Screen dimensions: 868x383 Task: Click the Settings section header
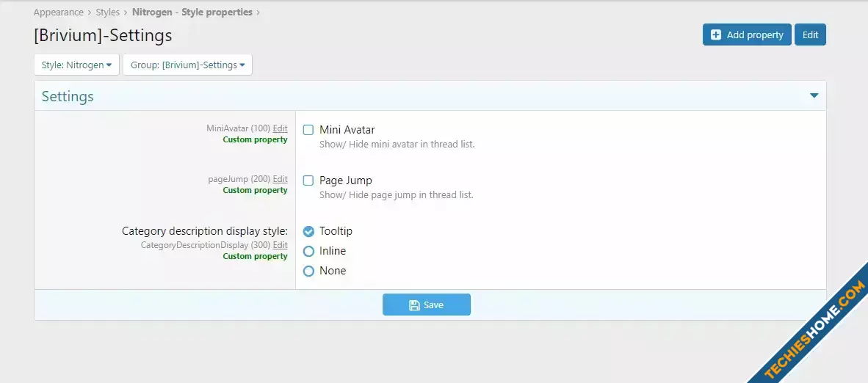(x=68, y=96)
